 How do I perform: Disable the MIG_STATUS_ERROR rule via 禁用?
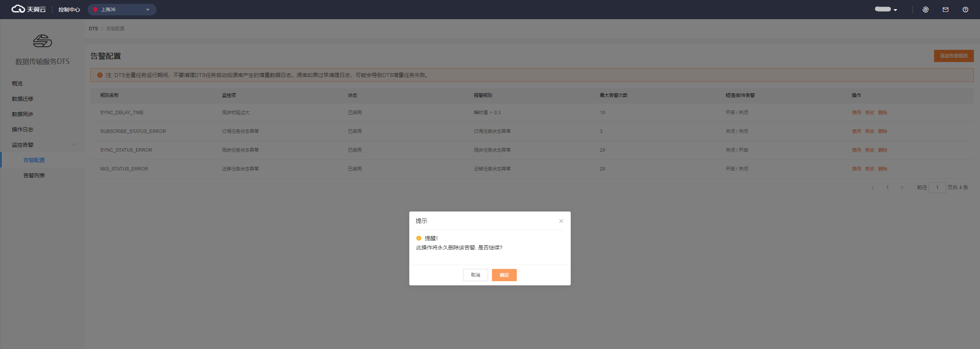point(856,169)
